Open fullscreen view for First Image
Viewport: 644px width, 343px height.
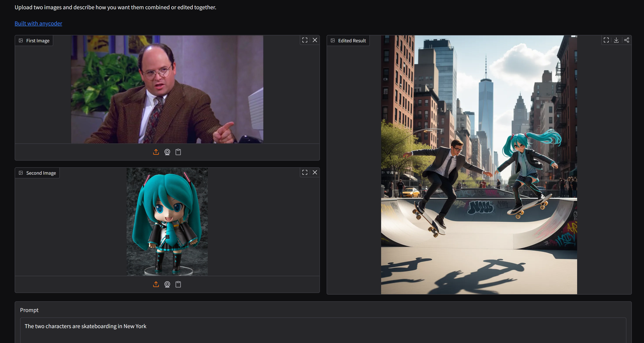point(305,40)
